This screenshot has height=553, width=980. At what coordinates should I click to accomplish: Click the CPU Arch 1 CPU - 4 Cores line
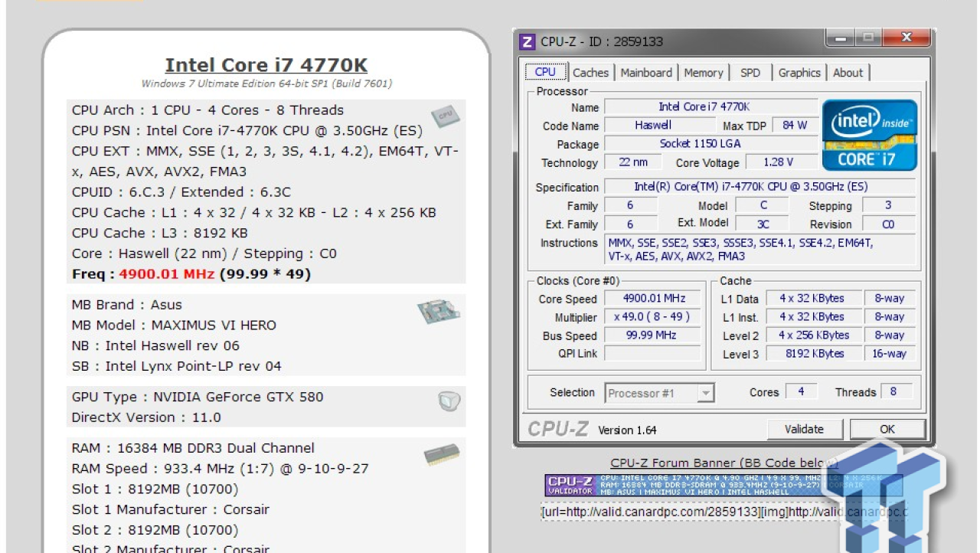(x=207, y=110)
